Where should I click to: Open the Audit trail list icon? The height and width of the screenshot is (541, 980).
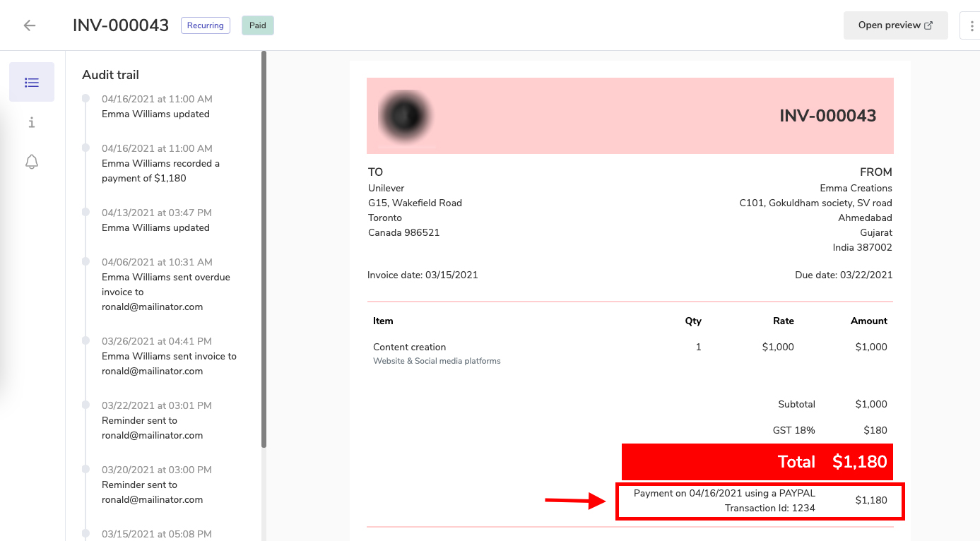(x=32, y=83)
